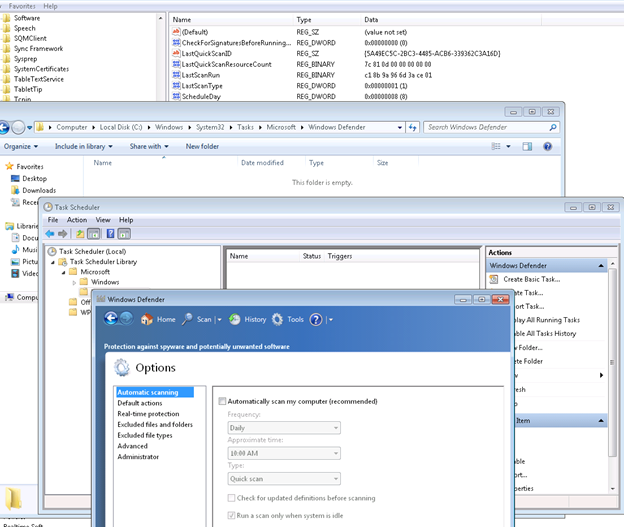Click Task Scheduler toolbar help icon
Screen dimensions: 624x527
[x=111, y=234]
